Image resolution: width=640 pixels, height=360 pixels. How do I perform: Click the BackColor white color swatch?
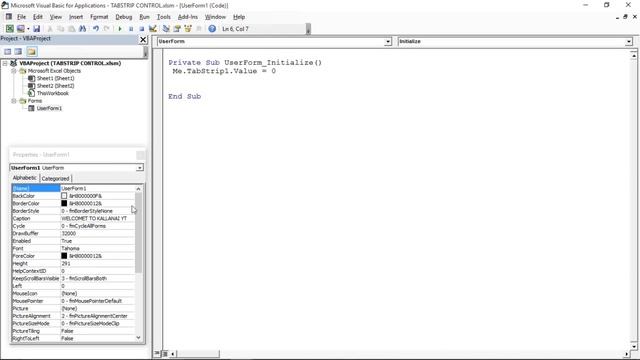click(64, 196)
